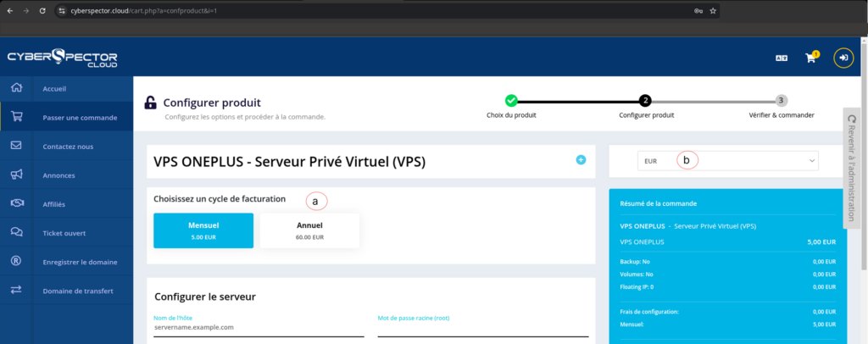Click Configurer produit step 2

pyautogui.click(x=645, y=101)
